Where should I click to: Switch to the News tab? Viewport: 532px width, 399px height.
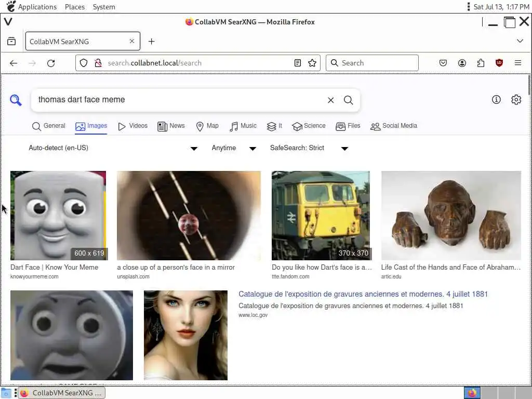pos(171,126)
